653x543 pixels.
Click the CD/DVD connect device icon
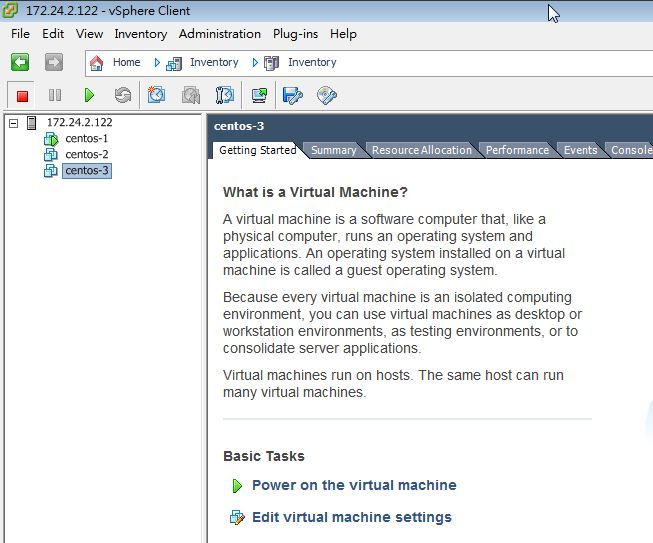(326, 95)
